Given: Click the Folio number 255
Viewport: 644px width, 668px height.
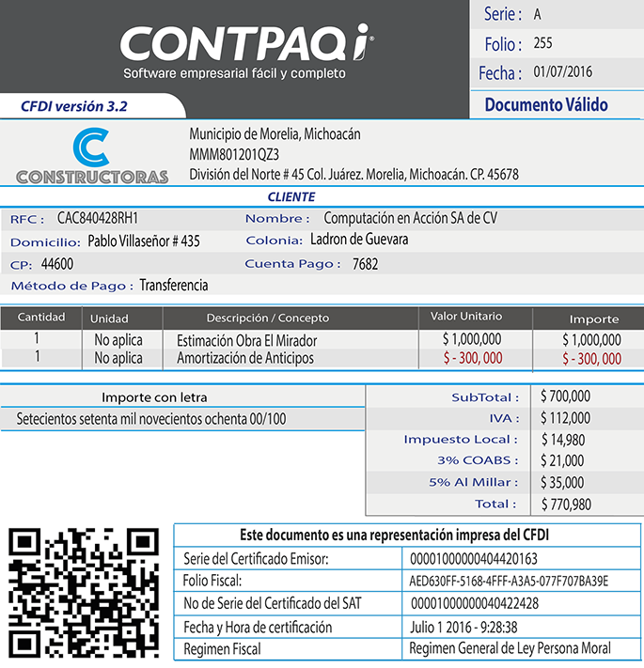Looking at the screenshot, I should point(542,43).
